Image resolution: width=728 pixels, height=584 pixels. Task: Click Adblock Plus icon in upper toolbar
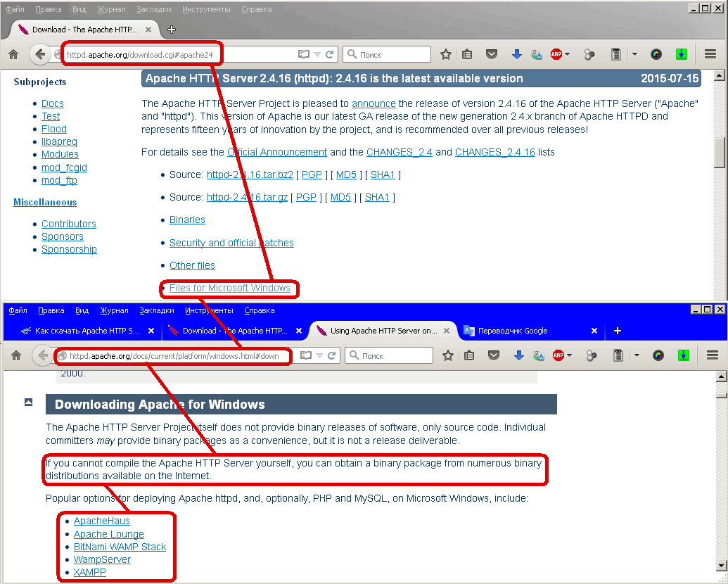click(x=556, y=54)
